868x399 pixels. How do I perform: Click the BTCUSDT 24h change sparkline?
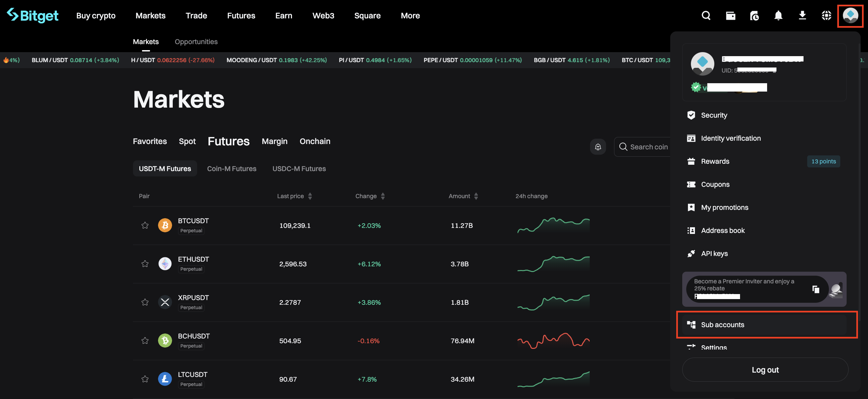[x=553, y=226]
